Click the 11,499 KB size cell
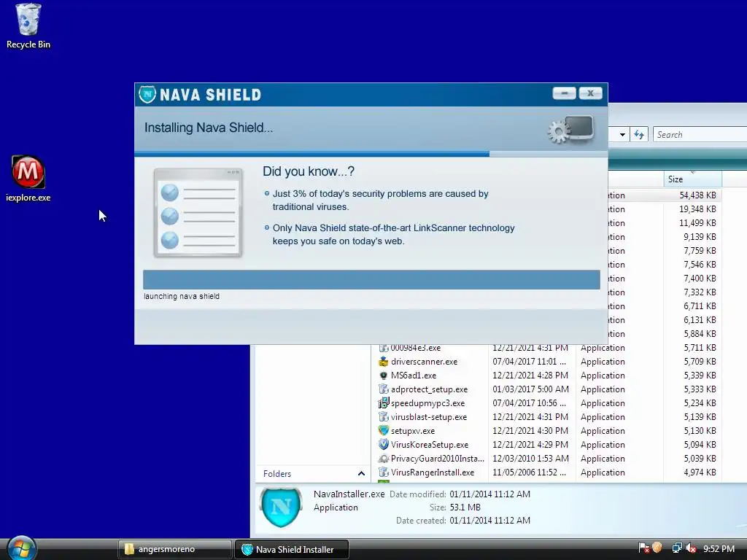 [x=697, y=223]
